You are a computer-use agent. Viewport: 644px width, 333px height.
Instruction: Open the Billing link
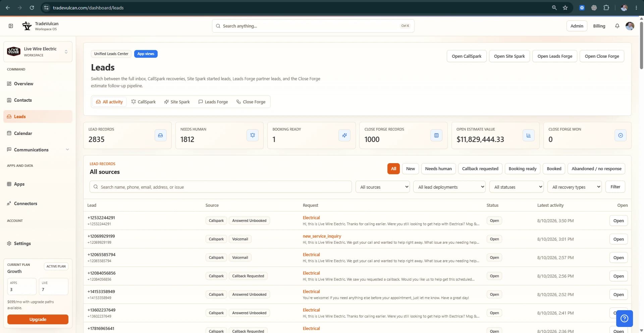pyautogui.click(x=599, y=26)
